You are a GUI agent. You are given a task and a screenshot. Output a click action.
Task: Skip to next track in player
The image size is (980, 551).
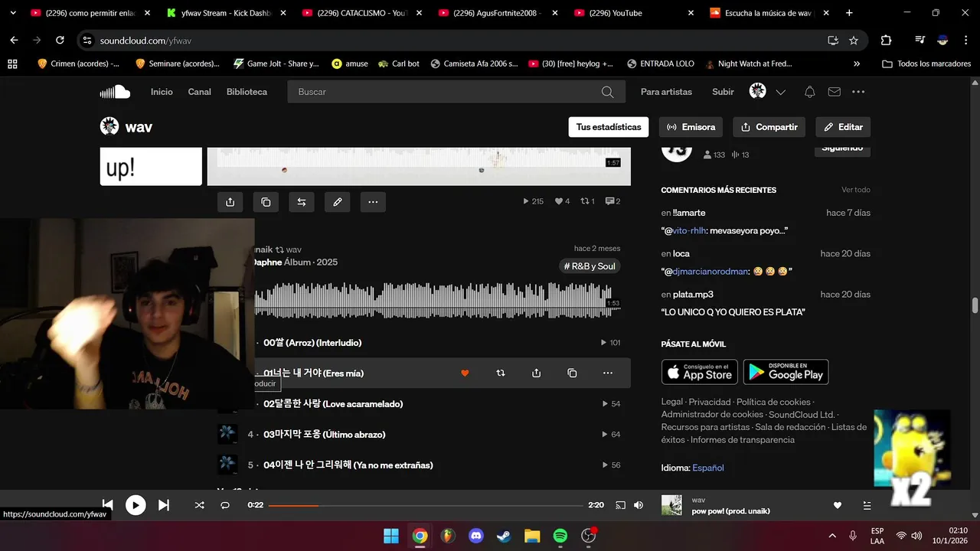coord(164,505)
